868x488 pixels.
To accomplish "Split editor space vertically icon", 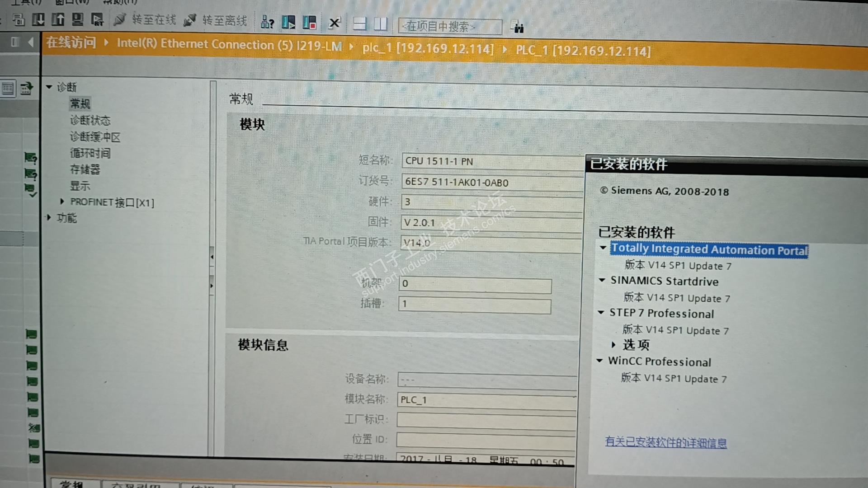I will tap(381, 23).
